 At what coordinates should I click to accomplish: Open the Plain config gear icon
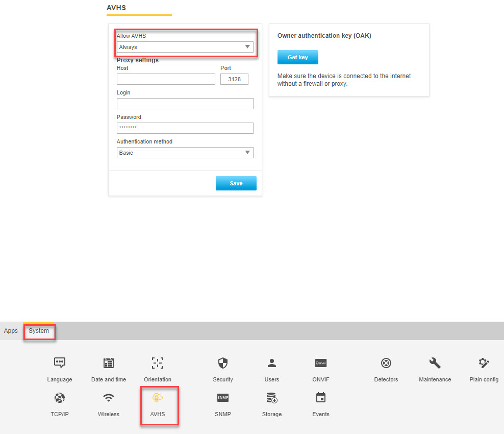pyautogui.click(x=484, y=363)
